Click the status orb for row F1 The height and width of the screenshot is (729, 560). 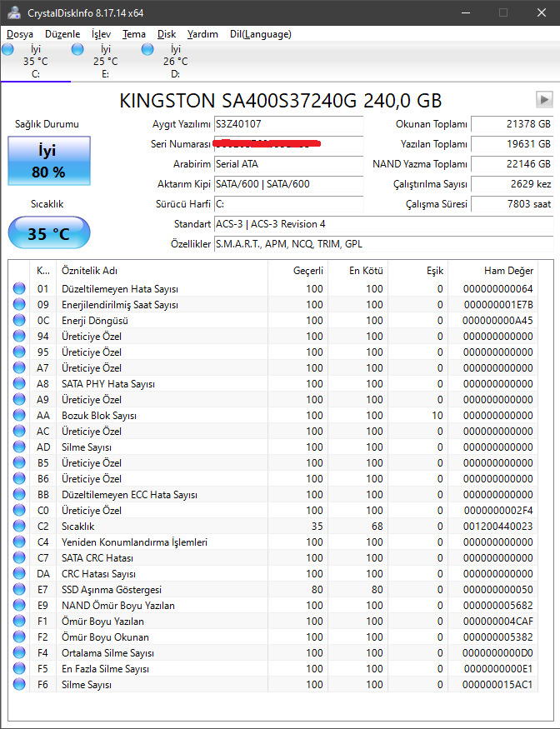(x=19, y=622)
